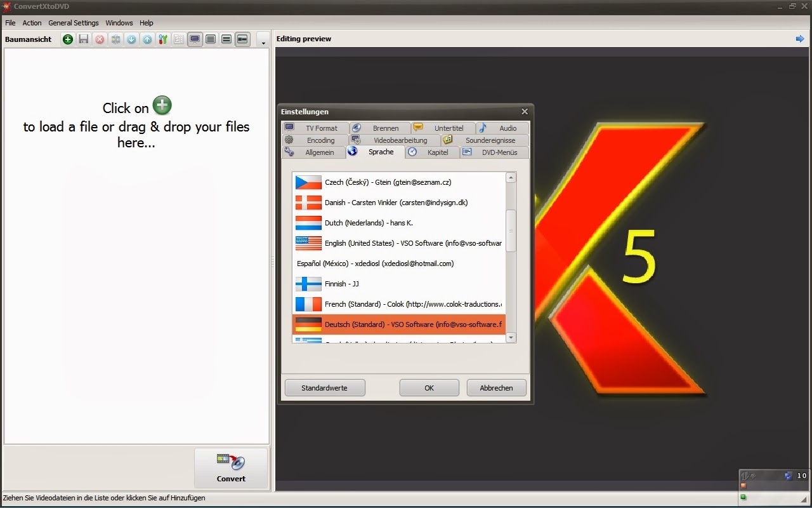This screenshot has width=812, height=508.
Task: Open the toolbar overflow dropdown arrow
Action: pos(263,41)
